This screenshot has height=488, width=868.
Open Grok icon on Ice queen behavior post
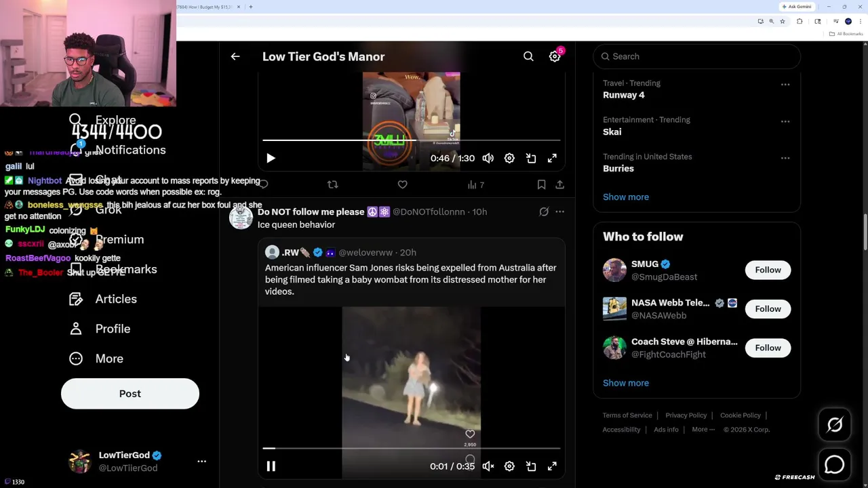[544, 211]
